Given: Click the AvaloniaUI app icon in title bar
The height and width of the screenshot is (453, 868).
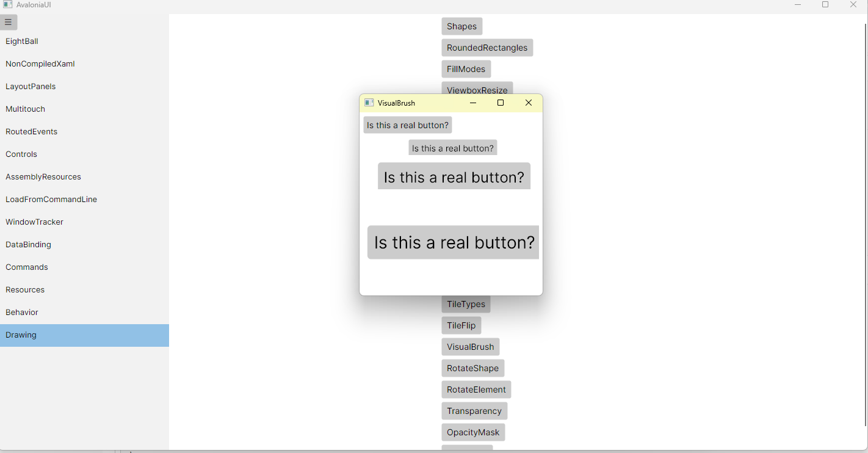Looking at the screenshot, I should (x=8, y=4).
